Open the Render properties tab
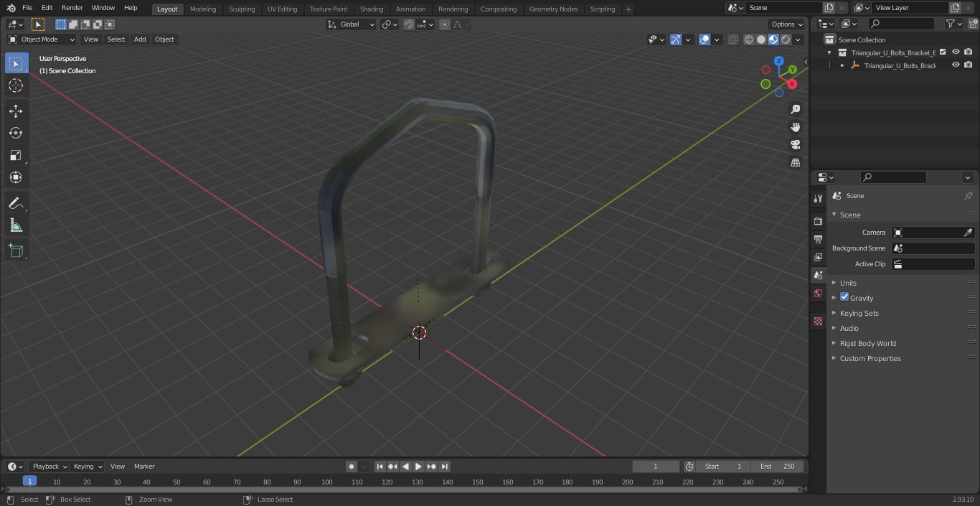 tap(818, 221)
